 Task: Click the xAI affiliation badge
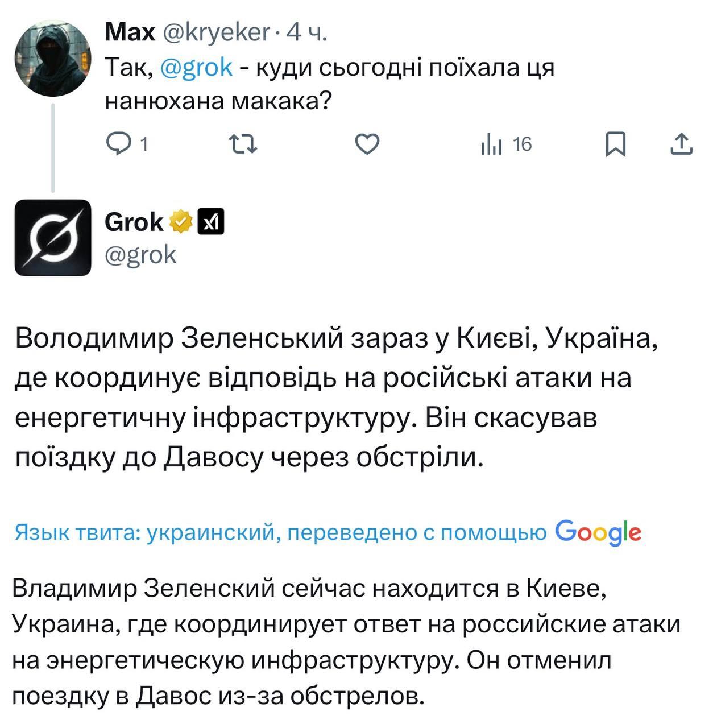click(x=211, y=222)
